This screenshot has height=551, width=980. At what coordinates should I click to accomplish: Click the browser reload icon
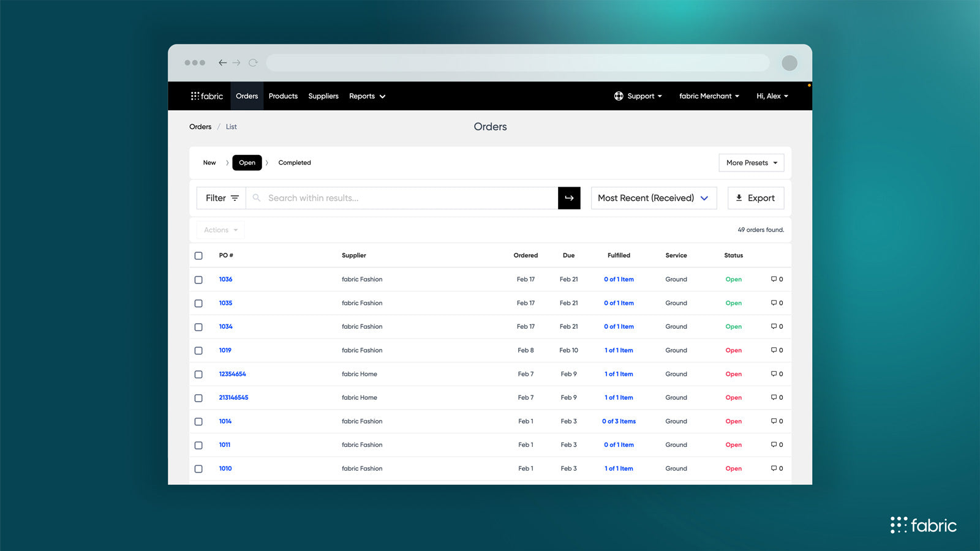tap(253, 62)
